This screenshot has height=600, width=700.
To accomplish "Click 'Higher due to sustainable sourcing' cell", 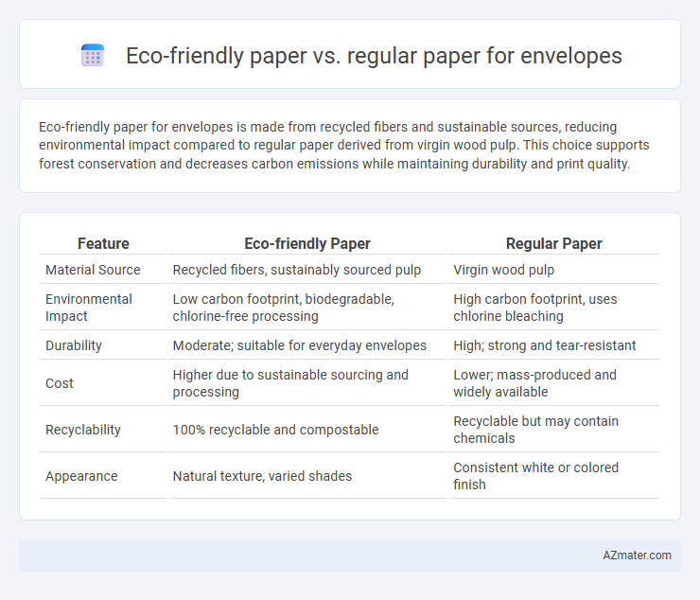I will pos(307,383).
